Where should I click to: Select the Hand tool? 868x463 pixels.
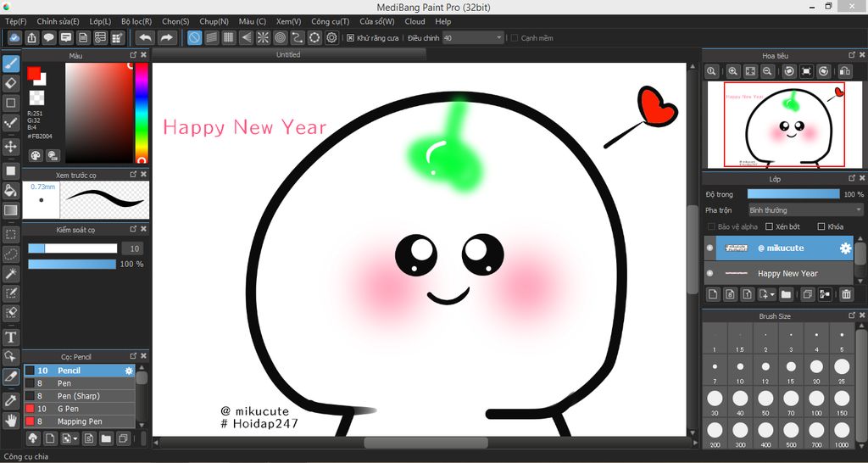(x=10, y=420)
